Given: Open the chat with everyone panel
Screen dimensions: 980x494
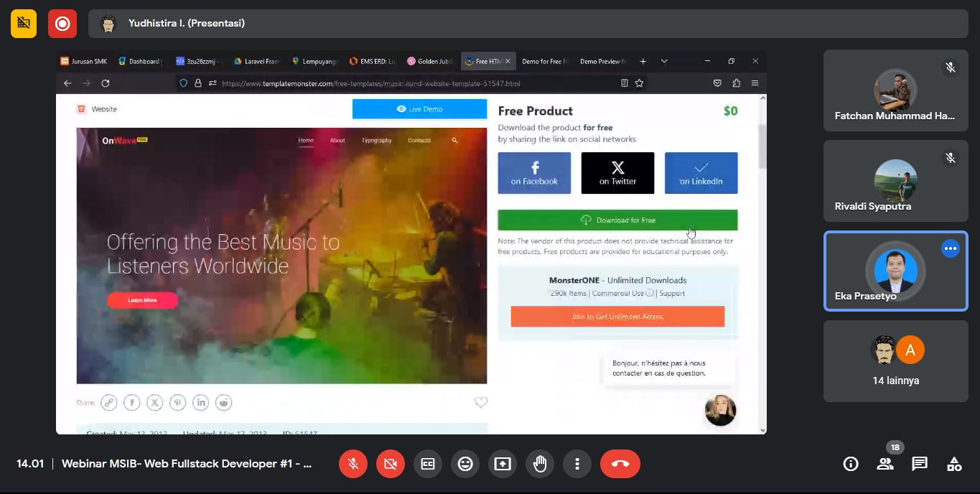Looking at the screenshot, I should pyautogui.click(x=920, y=464).
